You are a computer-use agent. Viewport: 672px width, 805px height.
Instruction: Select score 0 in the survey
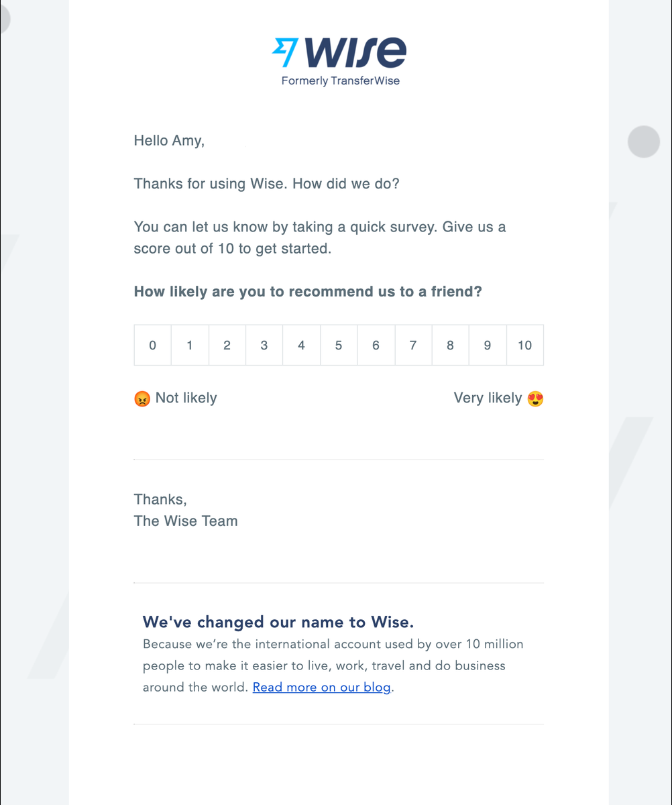point(153,345)
